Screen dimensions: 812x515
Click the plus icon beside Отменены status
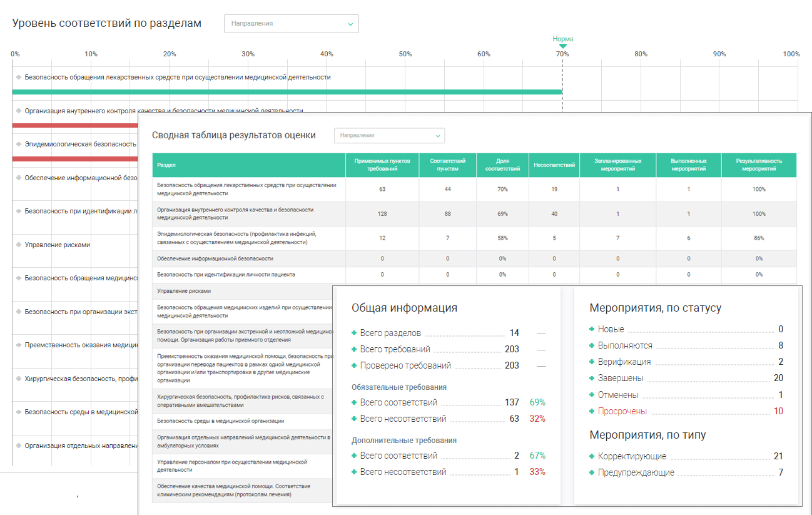pos(592,395)
